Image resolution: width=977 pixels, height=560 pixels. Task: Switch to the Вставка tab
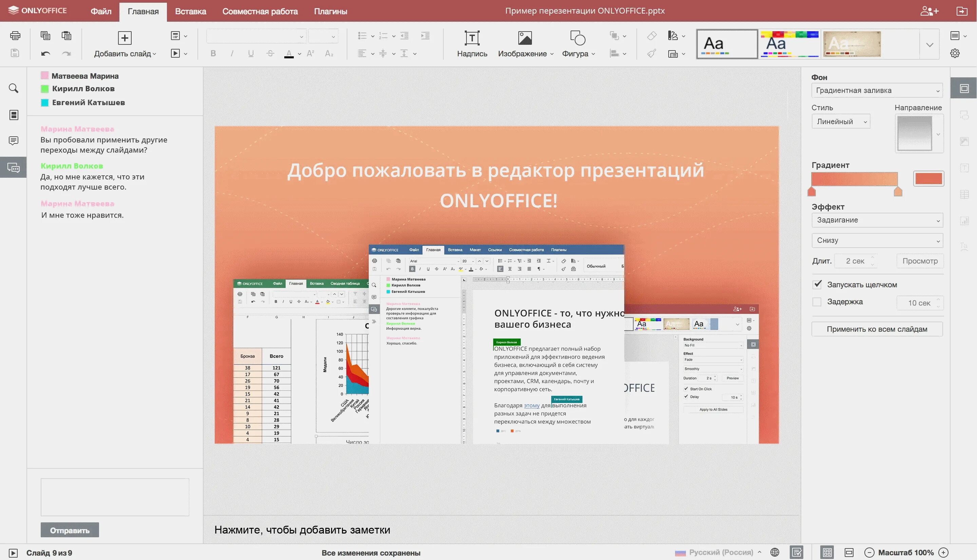tap(190, 12)
